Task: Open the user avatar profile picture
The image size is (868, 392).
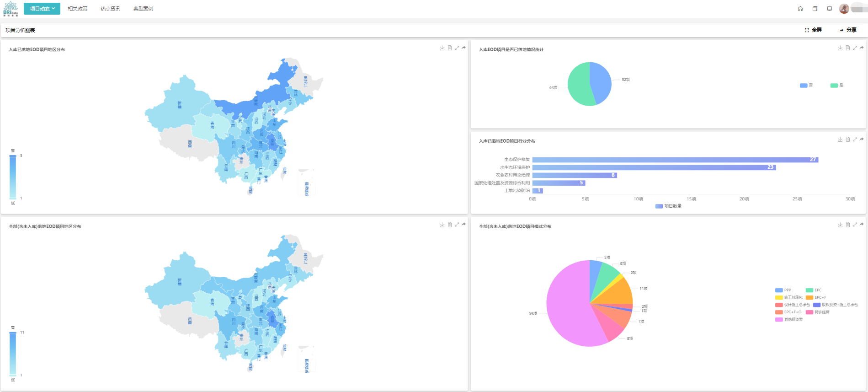Action: pyautogui.click(x=844, y=9)
